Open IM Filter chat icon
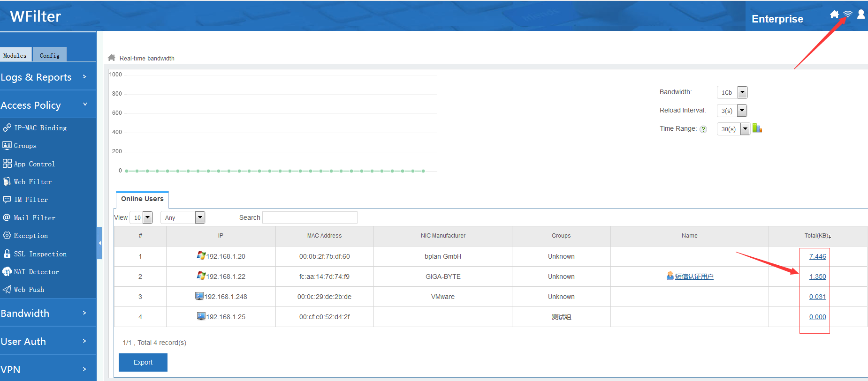Screen dimensions: 868x381 (7, 199)
